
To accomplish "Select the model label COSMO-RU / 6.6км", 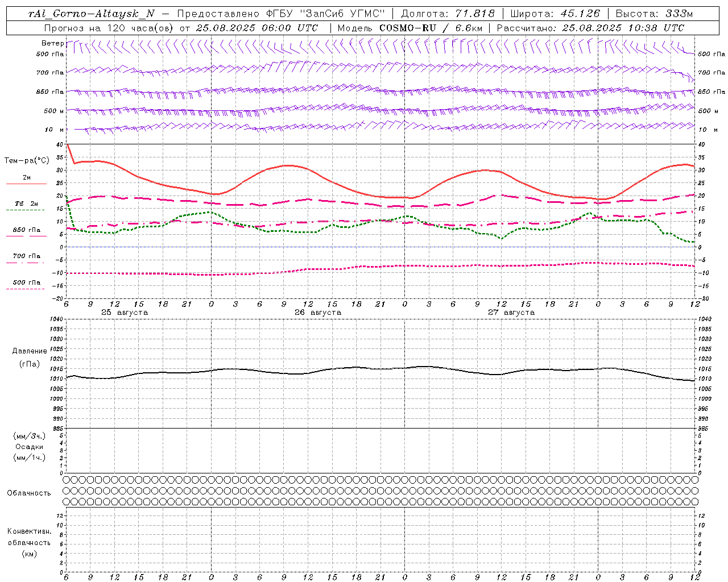I will (x=431, y=28).
